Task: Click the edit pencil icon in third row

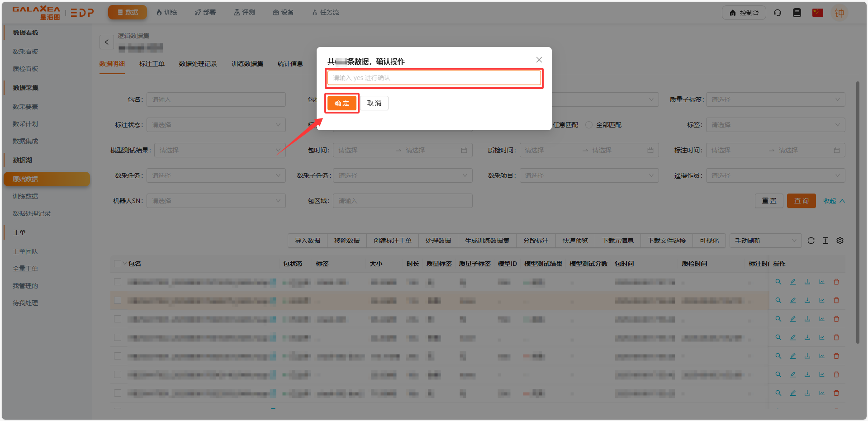Action: [793, 319]
